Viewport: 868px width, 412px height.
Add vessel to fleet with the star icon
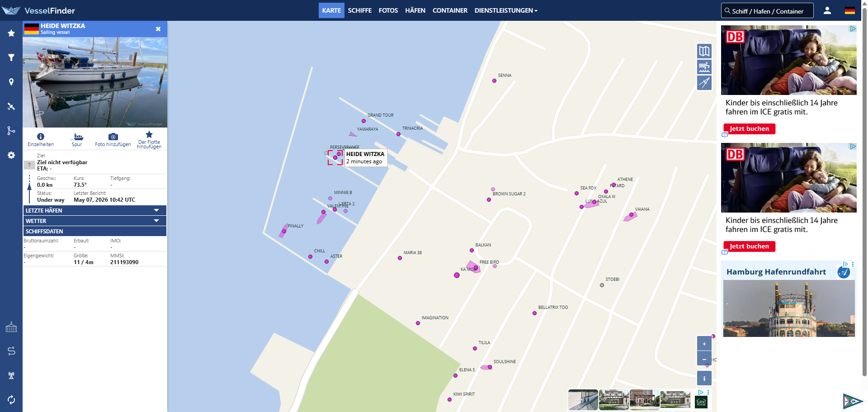pyautogui.click(x=149, y=134)
